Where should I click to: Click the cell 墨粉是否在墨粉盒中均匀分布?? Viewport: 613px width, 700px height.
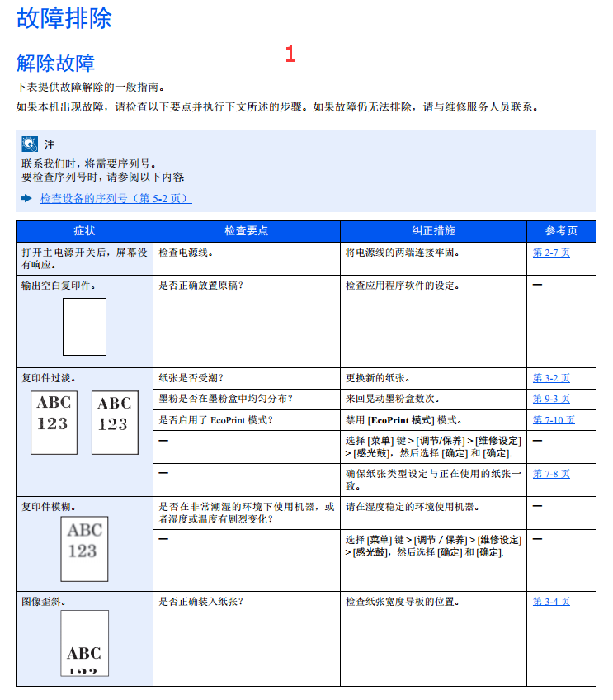coord(246,400)
